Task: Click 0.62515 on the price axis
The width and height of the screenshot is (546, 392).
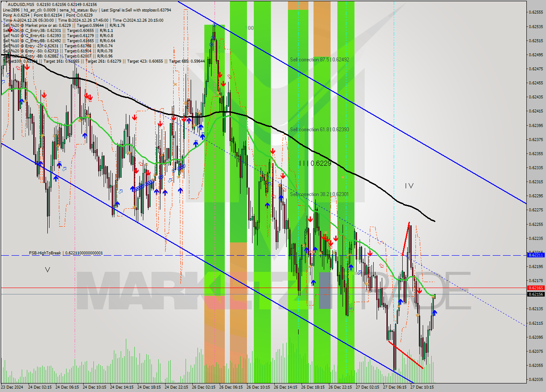Action: 536,40
